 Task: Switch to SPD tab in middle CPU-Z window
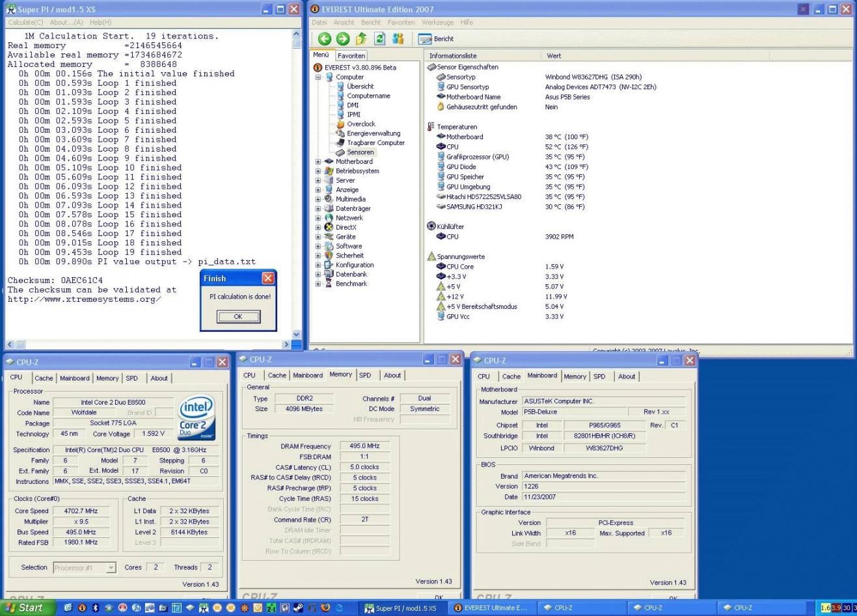[x=365, y=375]
